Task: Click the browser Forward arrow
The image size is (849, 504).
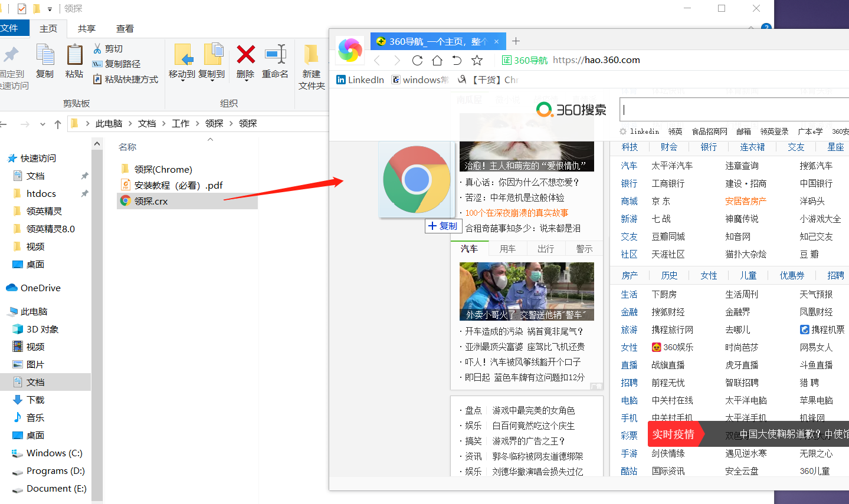Action: click(x=397, y=60)
